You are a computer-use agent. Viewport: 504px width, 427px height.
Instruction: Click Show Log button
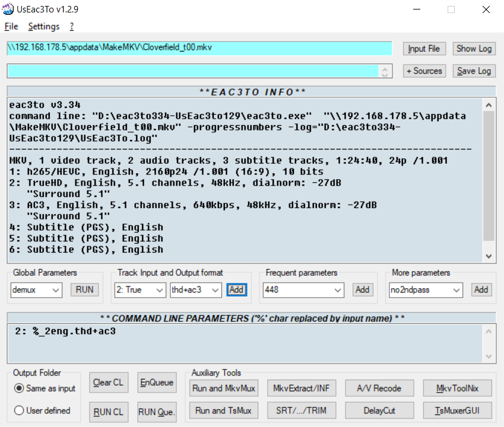[474, 49]
